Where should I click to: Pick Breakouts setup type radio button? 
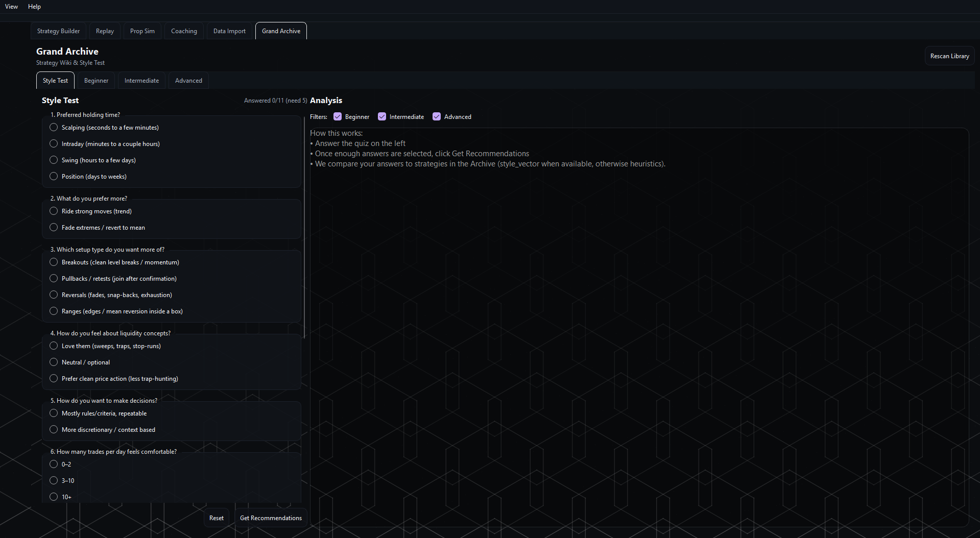(54, 262)
